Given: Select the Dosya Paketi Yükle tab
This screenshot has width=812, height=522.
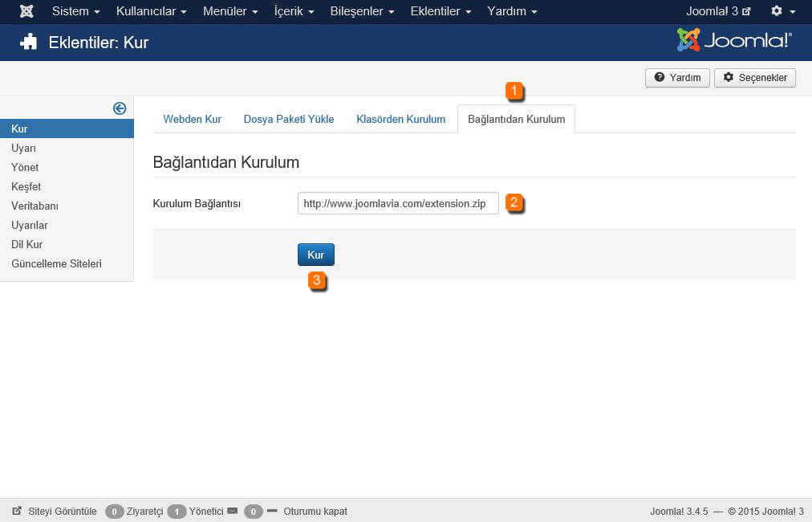Looking at the screenshot, I should (289, 119).
